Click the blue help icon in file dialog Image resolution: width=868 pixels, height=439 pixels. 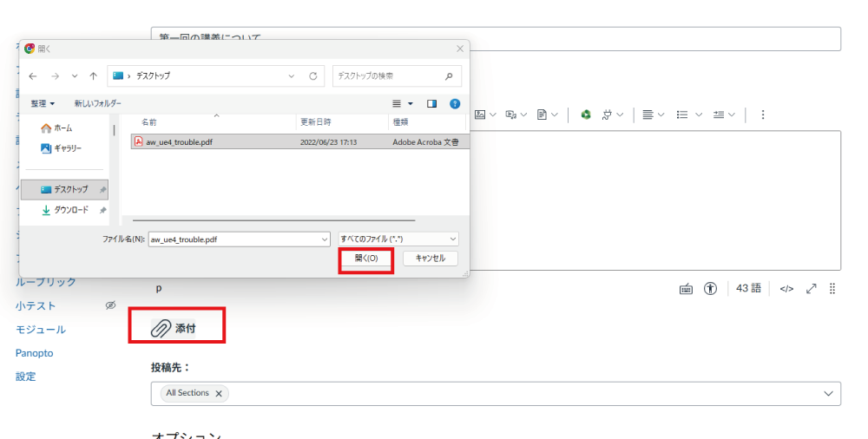pyautogui.click(x=455, y=103)
